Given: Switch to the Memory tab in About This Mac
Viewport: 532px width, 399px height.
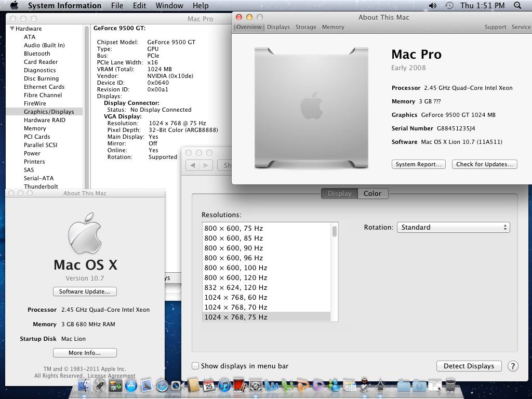Looking at the screenshot, I should pos(333,27).
